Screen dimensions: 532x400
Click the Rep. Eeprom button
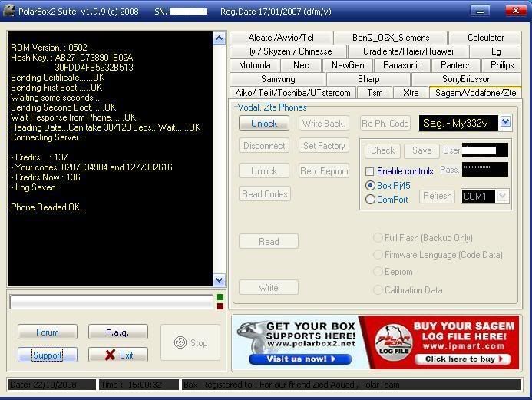[x=324, y=170]
